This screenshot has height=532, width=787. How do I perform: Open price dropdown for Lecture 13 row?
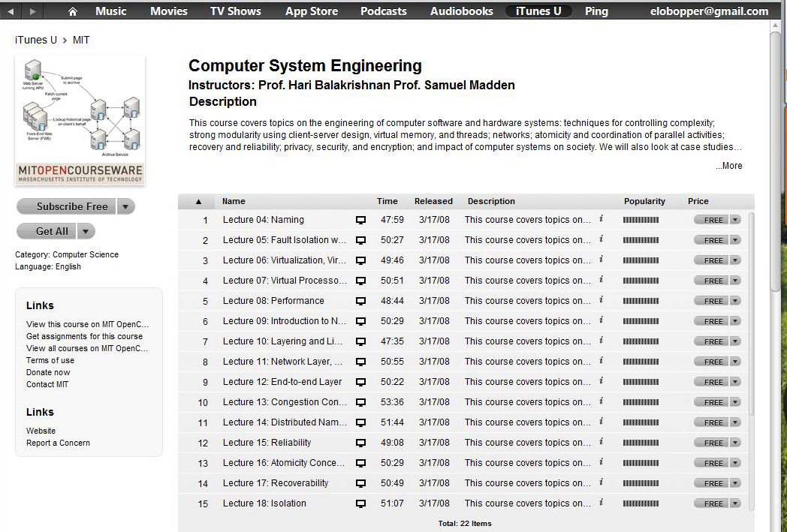click(735, 402)
